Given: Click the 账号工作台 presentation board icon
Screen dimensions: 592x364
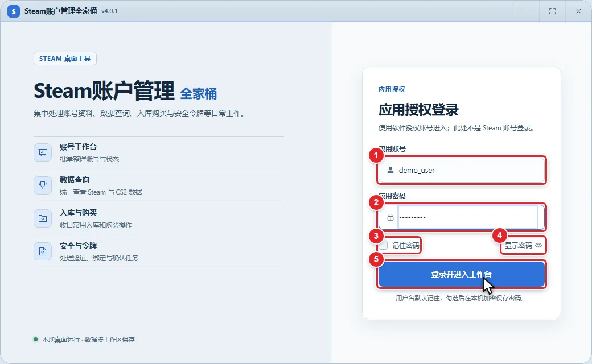Looking at the screenshot, I should [43, 152].
